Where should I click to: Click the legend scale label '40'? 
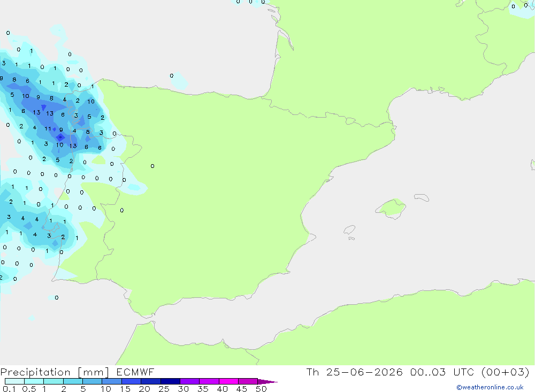(x=223, y=389)
